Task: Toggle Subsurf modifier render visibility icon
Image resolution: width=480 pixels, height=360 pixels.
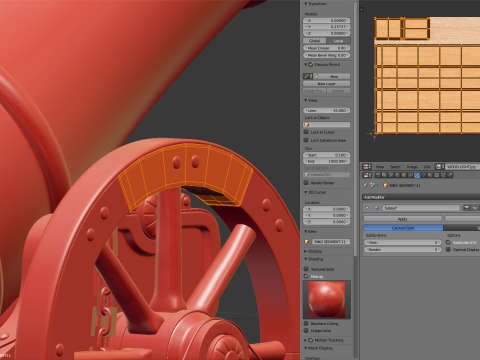Action: (x=466, y=208)
